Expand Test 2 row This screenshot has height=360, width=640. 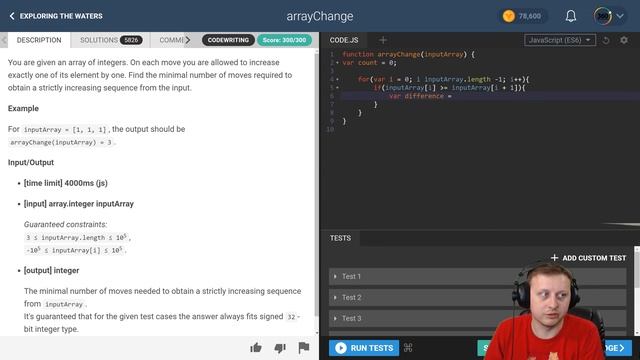tap(477, 297)
